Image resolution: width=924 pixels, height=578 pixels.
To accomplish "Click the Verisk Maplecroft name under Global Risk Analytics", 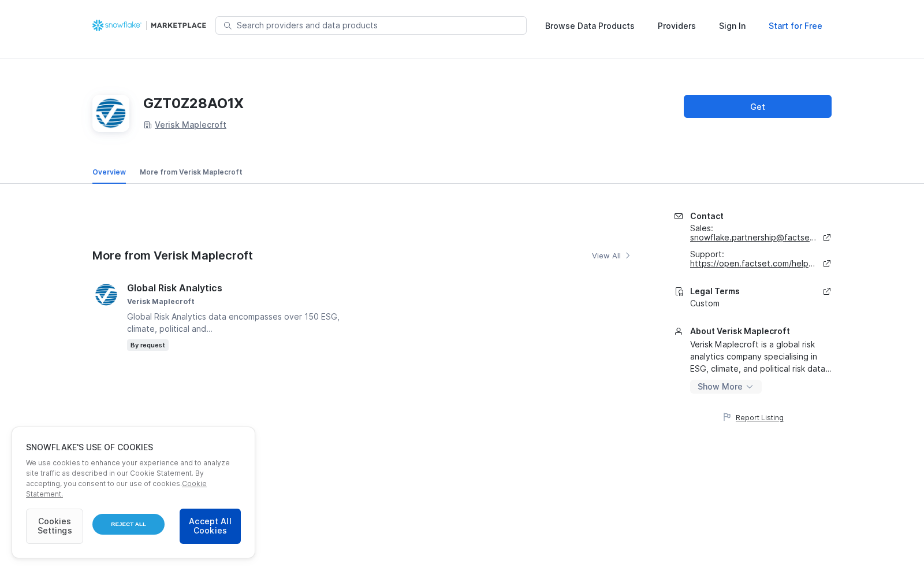I will tap(161, 302).
